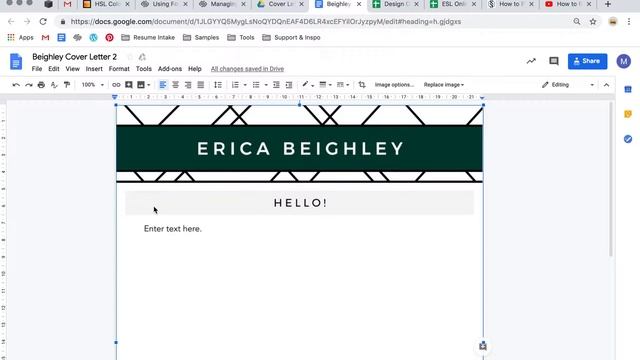Open the Replace image dropdown

[x=444, y=85]
